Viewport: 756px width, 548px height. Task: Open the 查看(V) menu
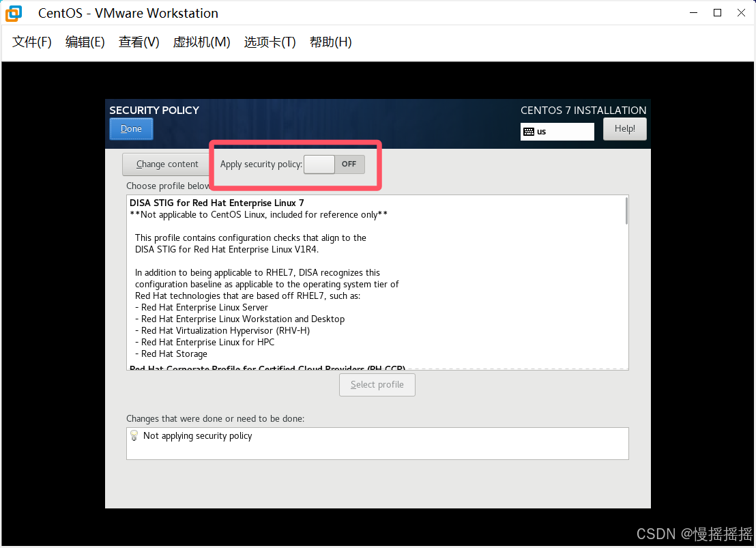(139, 42)
